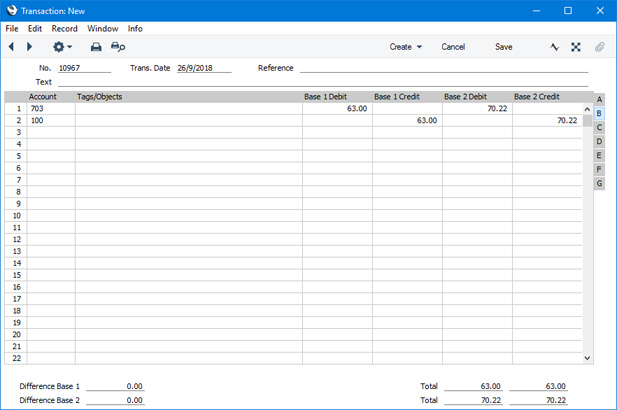Viewport: 617px width, 410px height.
Task: Click Difference Base 1 value field
Action: [115, 386]
